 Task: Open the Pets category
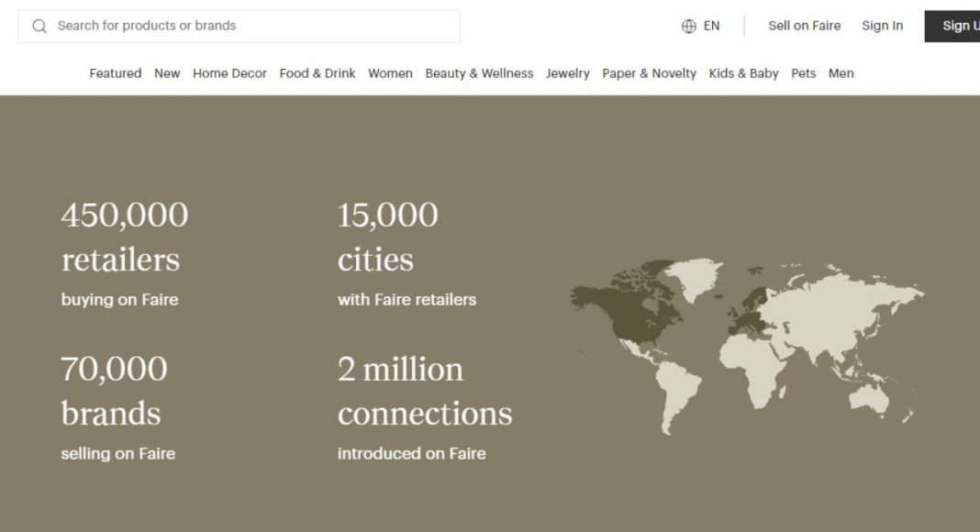(803, 73)
